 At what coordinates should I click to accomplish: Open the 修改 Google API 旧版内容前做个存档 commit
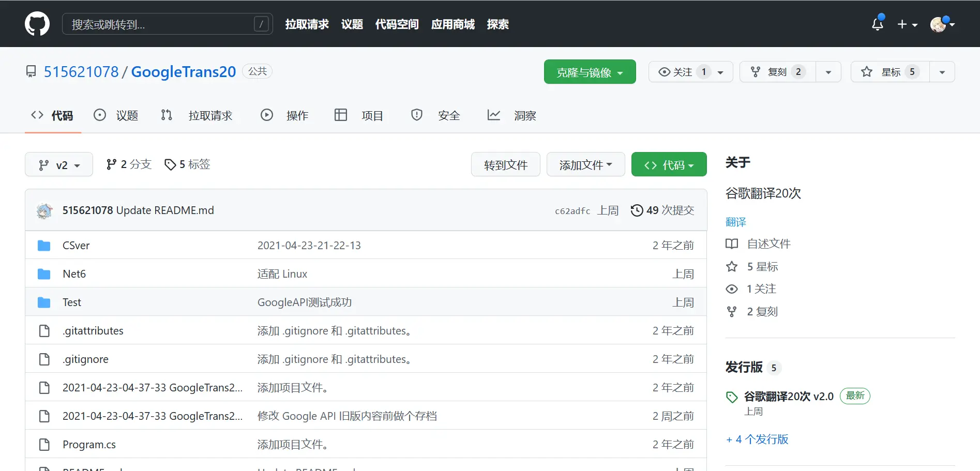tap(347, 416)
